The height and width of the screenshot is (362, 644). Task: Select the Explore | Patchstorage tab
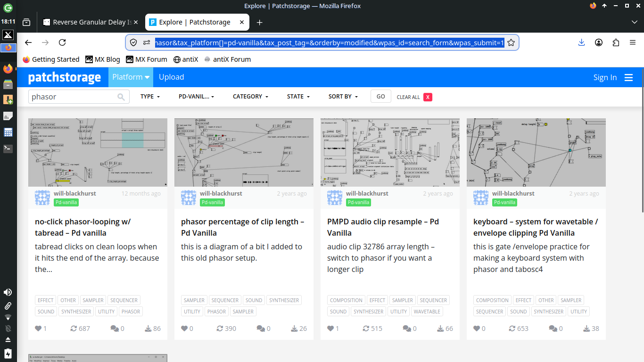(x=197, y=22)
